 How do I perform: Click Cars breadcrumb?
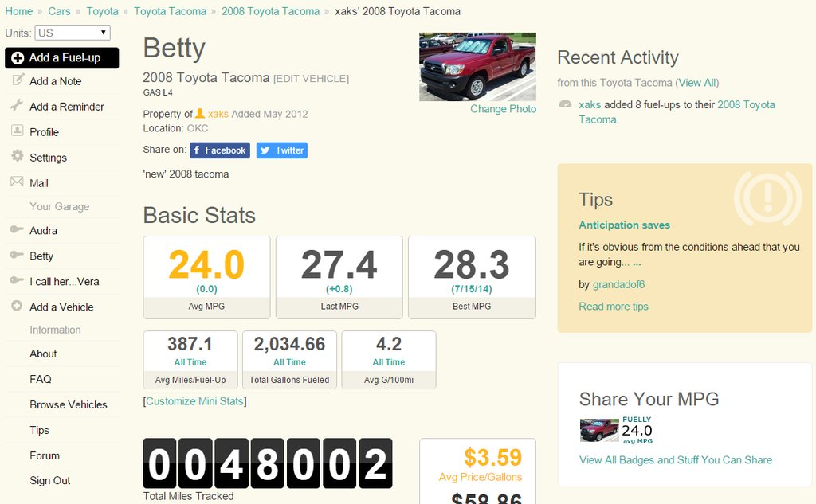pyautogui.click(x=59, y=11)
